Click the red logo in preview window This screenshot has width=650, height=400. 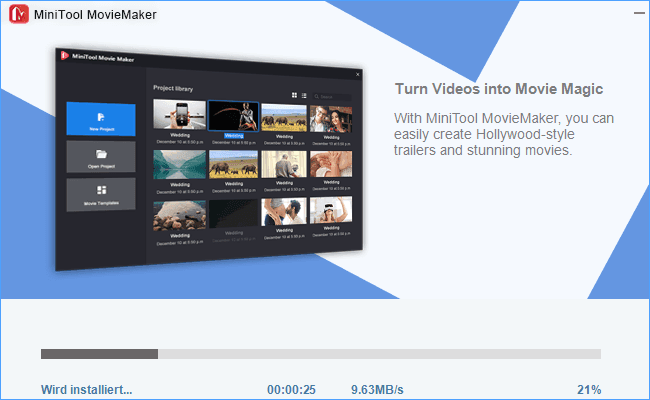click(x=62, y=56)
